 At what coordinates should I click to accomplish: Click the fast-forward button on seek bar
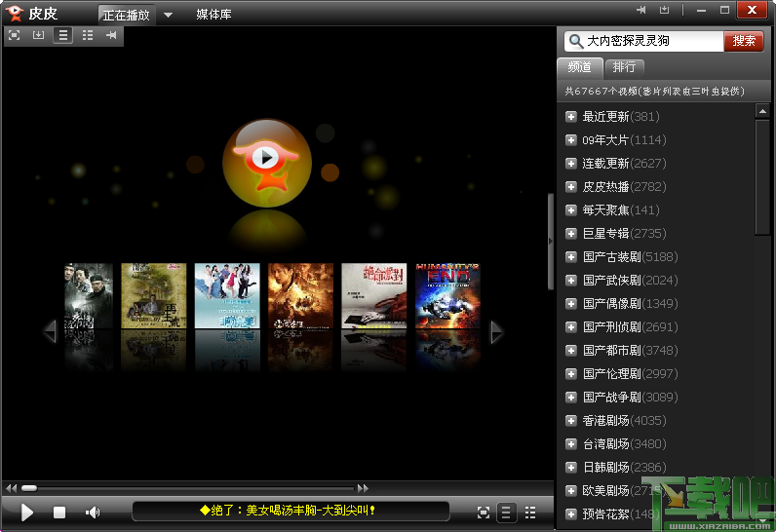tap(363, 488)
